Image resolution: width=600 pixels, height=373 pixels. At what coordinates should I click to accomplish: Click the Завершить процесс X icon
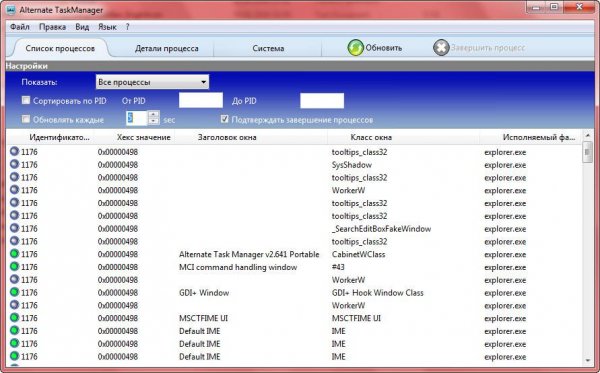[x=441, y=48]
